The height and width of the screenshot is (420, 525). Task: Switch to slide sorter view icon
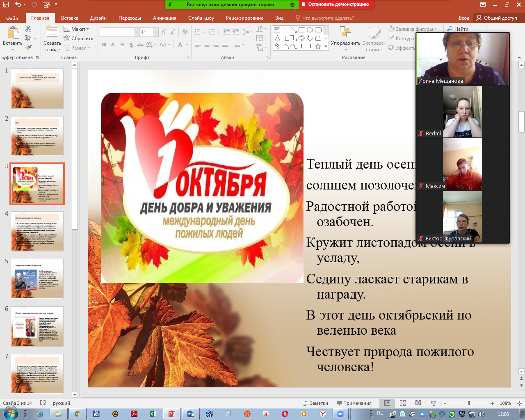(x=402, y=403)
